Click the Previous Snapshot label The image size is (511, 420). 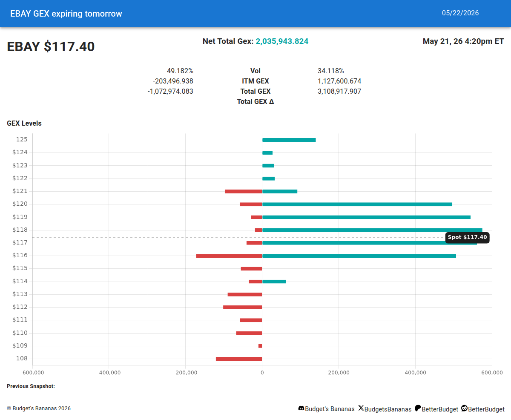tap(31, 386)
